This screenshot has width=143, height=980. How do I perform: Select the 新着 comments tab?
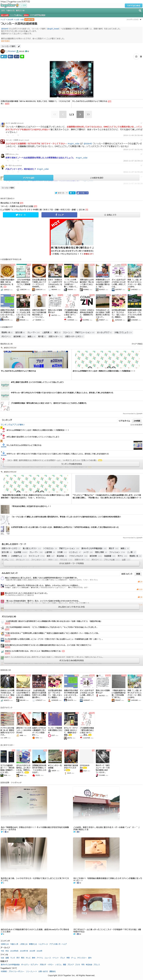point(138,574)
